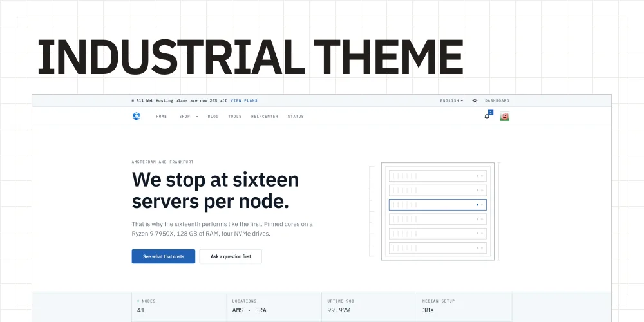The height and width of the screenshot is (322, 644).
Task: Open the user avatar menu
Action: pyautogui.click(x=504, y=116)
